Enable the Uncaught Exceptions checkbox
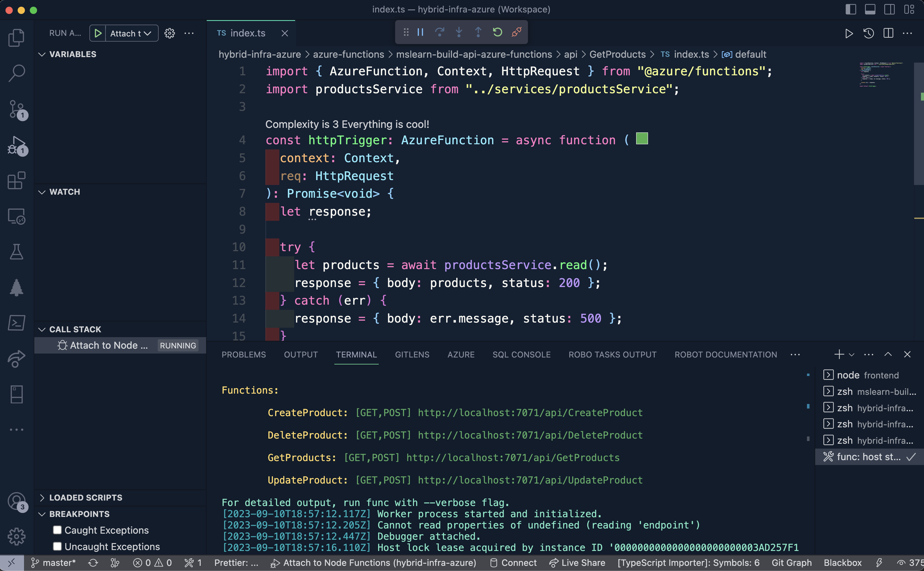 click(57, 546)
